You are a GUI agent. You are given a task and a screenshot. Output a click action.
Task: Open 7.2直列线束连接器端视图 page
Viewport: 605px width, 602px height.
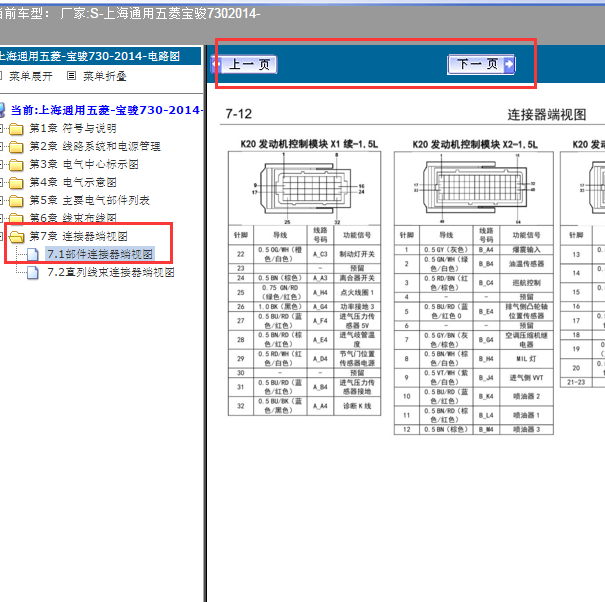111,272
